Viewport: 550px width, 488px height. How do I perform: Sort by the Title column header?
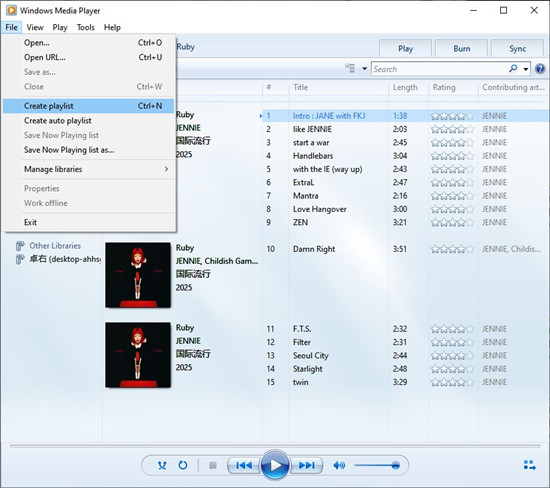point(338,87)
